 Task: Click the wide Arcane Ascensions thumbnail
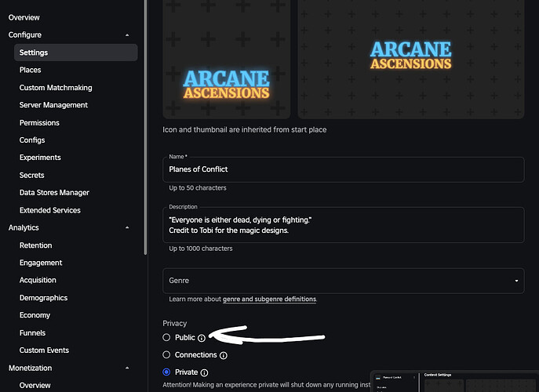pyautogui.click(x=410, y=55)
